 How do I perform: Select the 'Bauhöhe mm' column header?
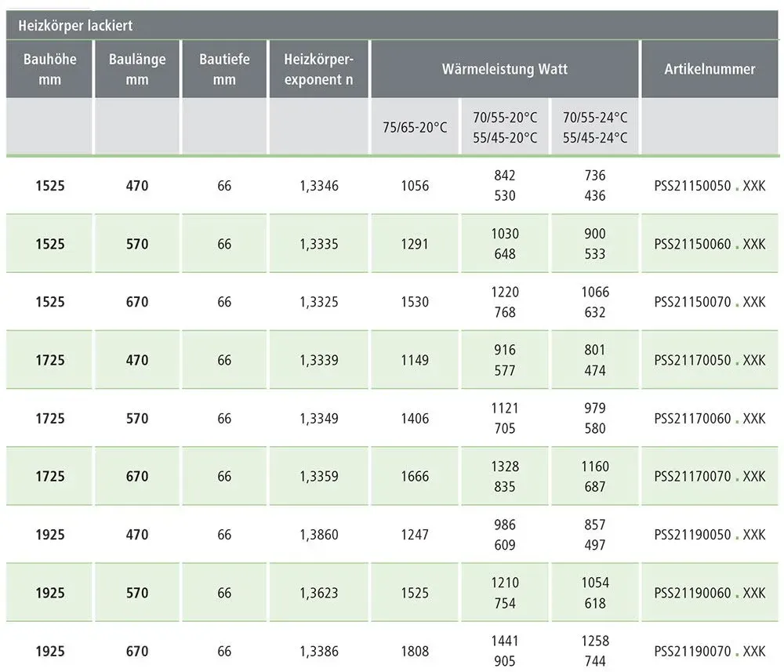pyautogui.click(x=50, y=69)
